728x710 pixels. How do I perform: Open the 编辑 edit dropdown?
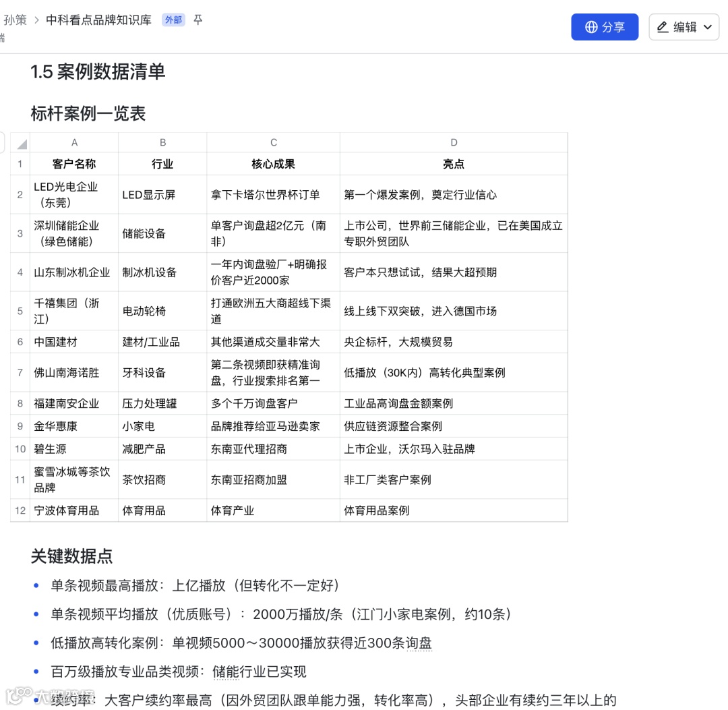coord(684,27)
